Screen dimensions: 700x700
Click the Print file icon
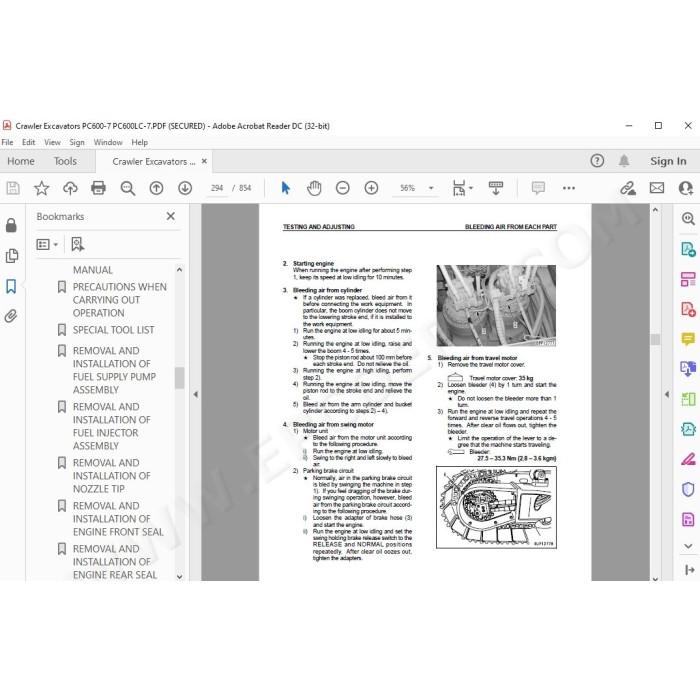(98, 188)
